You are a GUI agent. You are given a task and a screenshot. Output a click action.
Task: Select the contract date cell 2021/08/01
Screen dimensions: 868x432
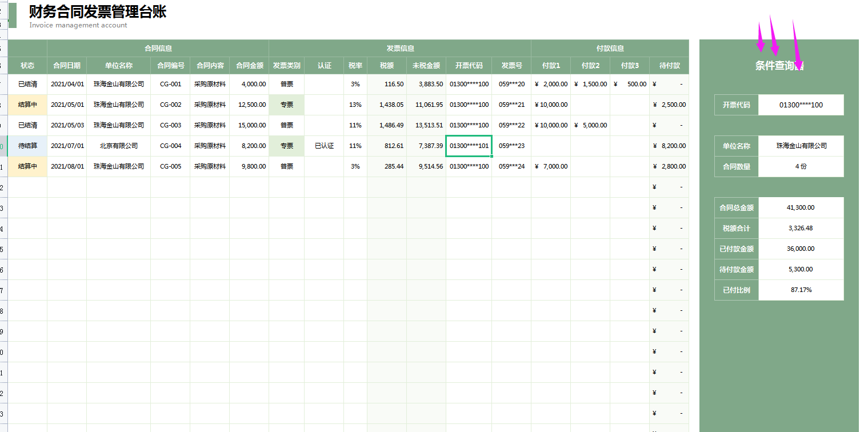pyautogui.click(x=67, y=166)
